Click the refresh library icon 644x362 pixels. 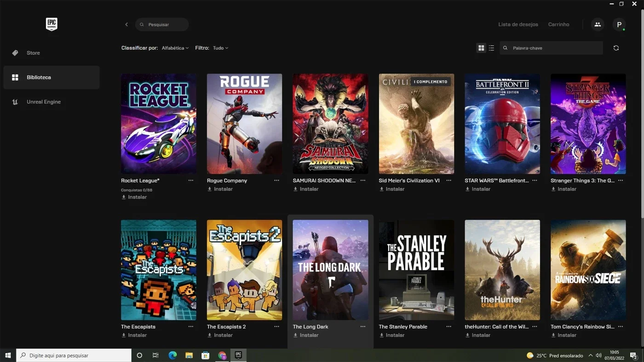click(x=616, y=48)
